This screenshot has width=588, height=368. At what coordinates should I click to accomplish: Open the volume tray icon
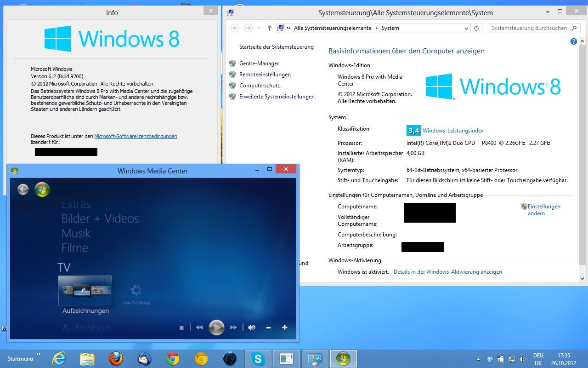522,359
